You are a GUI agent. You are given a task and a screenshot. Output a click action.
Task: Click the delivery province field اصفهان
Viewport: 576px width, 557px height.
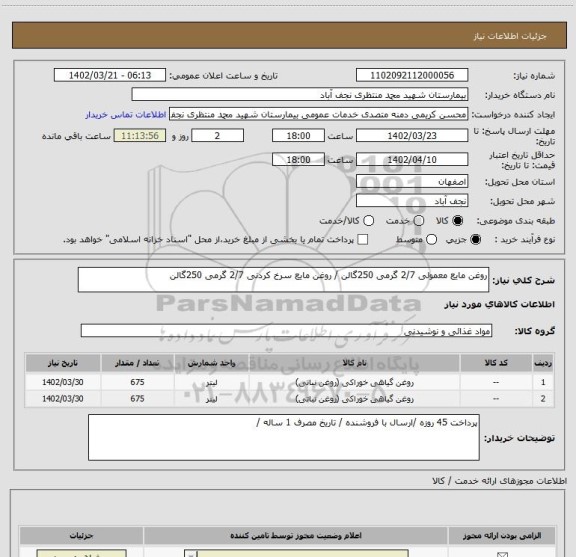pos(412,182)
